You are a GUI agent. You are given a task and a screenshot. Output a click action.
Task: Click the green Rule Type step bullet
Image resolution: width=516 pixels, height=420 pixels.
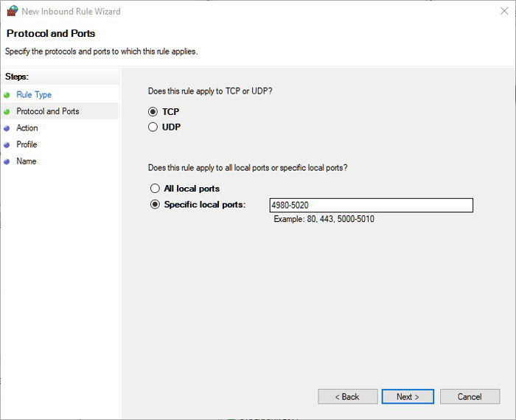point(7,95)
